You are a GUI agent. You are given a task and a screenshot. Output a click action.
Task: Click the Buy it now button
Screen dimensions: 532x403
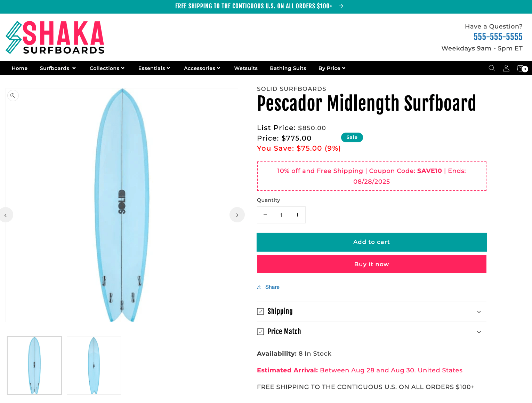point(371,264)
